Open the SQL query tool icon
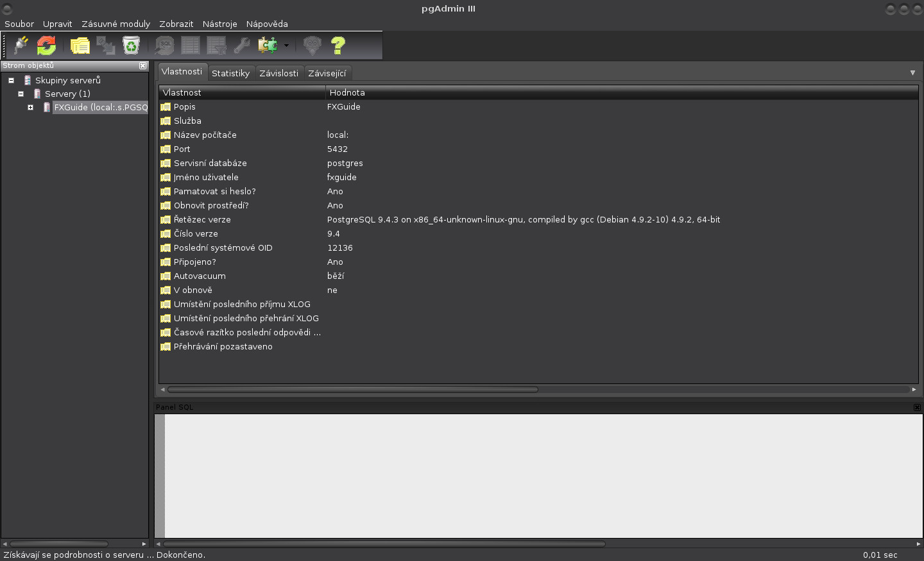Image resolution: width=924 pixels, height=561 pixels. click(x=164, y=45)
